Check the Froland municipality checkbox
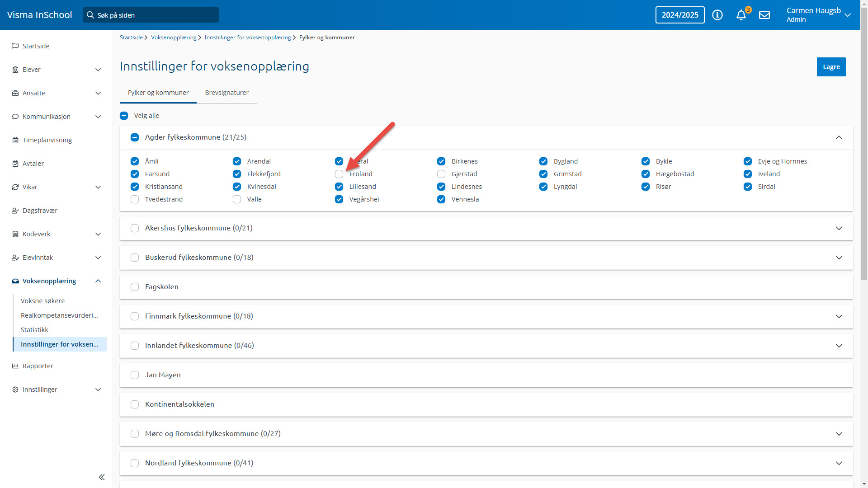The height and width of the screenshot is (488, 868). click(339, 174)
